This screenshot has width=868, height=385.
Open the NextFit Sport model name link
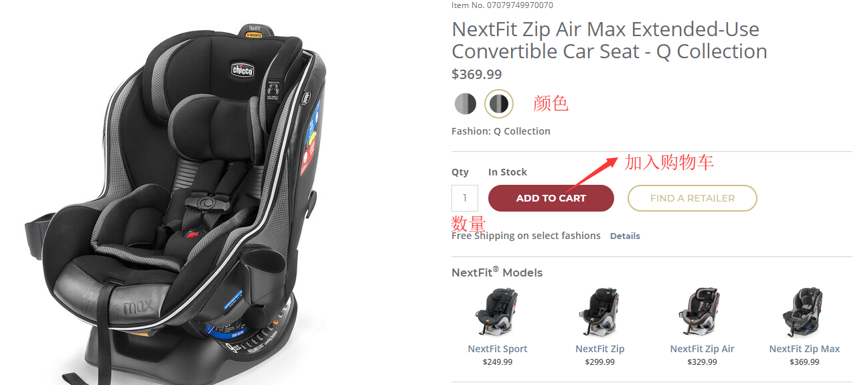(498, 349)
